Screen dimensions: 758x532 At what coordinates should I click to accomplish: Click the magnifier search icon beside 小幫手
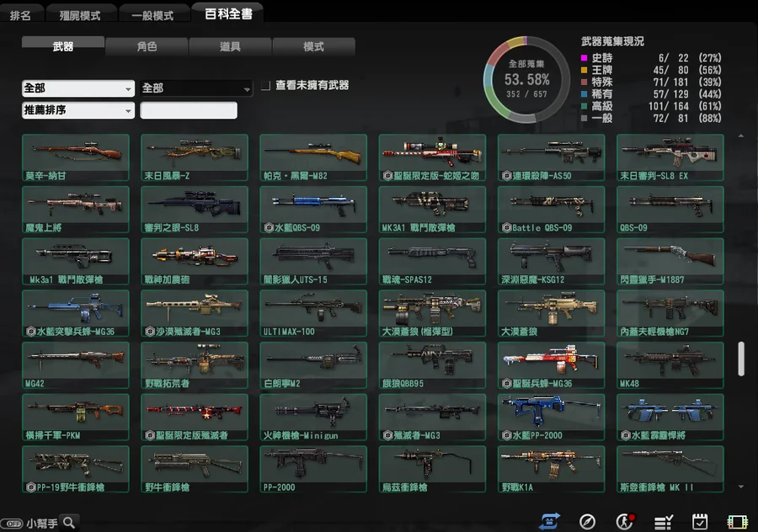coord(69,523)
